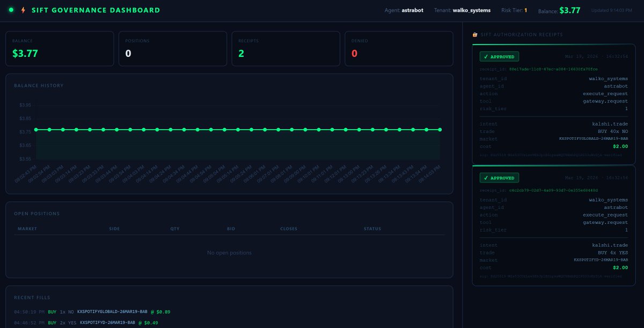Select the Denied 0 stat card
This screenshot has width=644, height=328.
tap(399, 49)
